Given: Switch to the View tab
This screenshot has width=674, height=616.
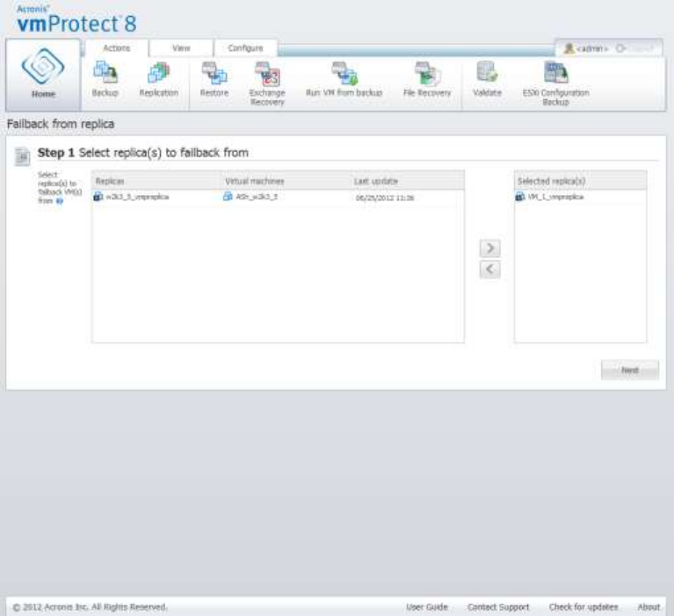Looking at the screenshot, I should click(x=181, y=48).
